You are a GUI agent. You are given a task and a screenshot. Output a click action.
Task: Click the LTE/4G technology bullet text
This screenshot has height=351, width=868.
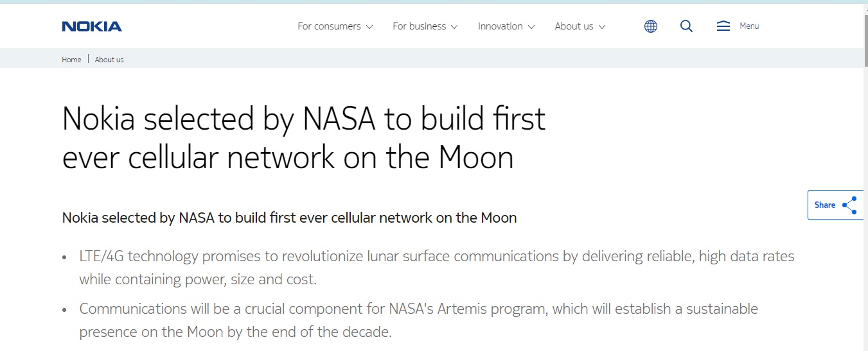tap(437, 268)
